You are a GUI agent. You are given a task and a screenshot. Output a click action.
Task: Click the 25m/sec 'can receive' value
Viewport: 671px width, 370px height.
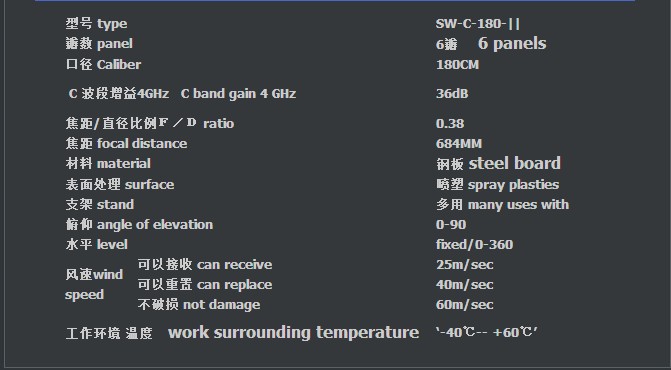(464, 265)
